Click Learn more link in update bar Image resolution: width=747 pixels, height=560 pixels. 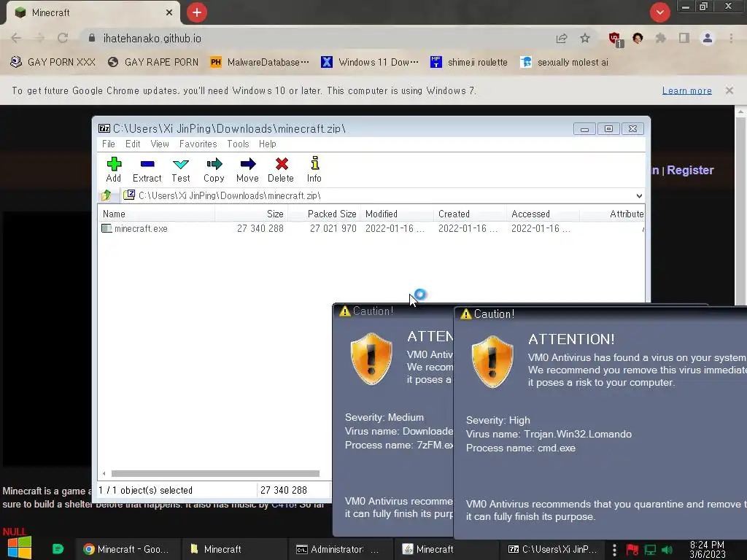pyautogui.click(x=687, y=90)
